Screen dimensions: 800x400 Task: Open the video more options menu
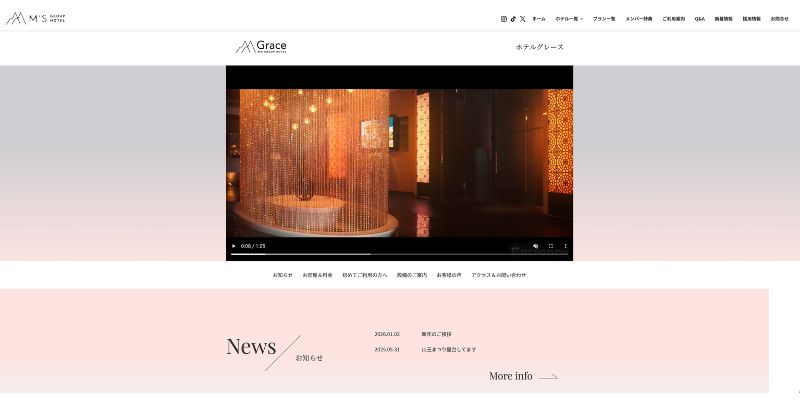pyautogui.click(x=565, y=246)
